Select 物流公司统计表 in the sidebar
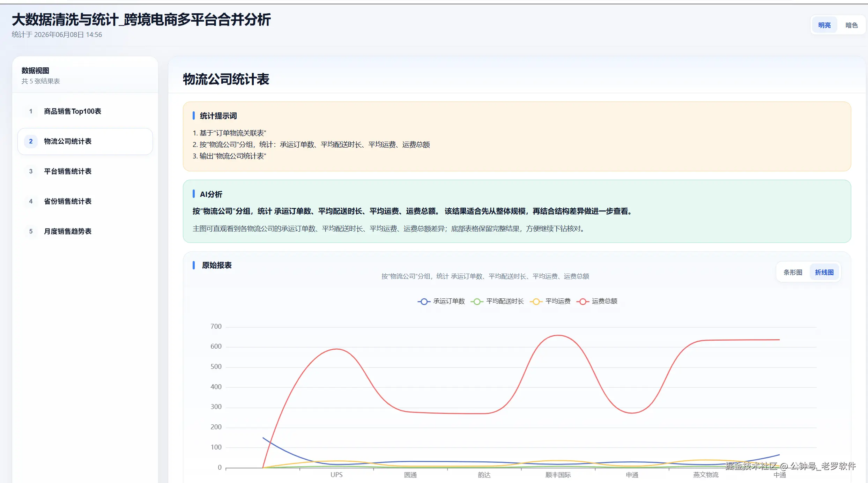868x483 pixels. coord(85,141)
